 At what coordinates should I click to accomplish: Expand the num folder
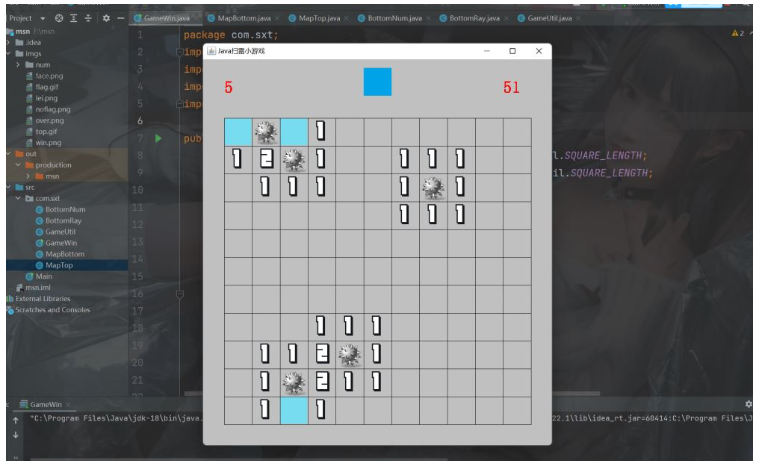click(x=18, y=65)
